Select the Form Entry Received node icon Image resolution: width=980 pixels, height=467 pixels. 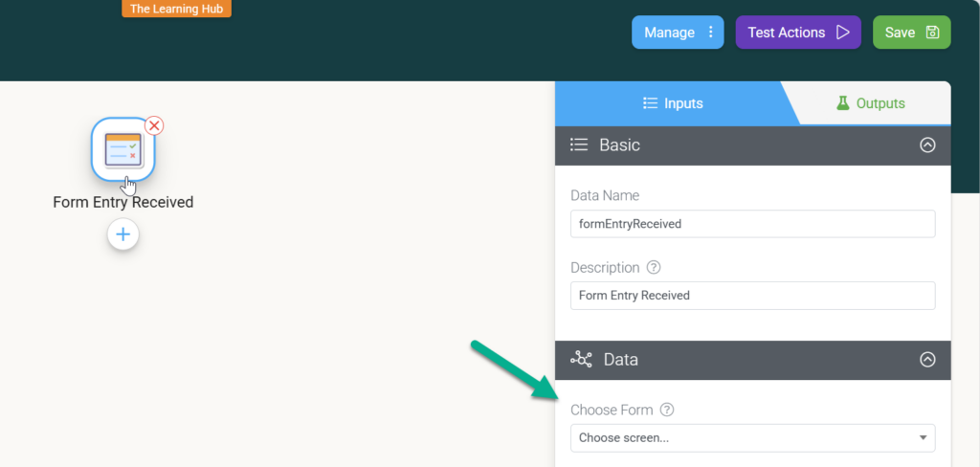123,149
